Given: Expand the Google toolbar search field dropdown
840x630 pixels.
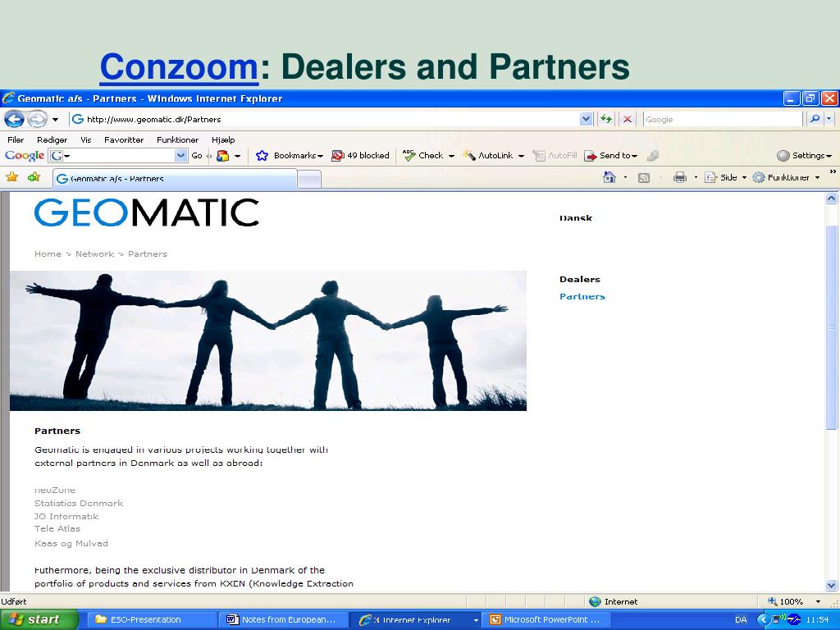Looking at the screenshot, I should point(180,155).
